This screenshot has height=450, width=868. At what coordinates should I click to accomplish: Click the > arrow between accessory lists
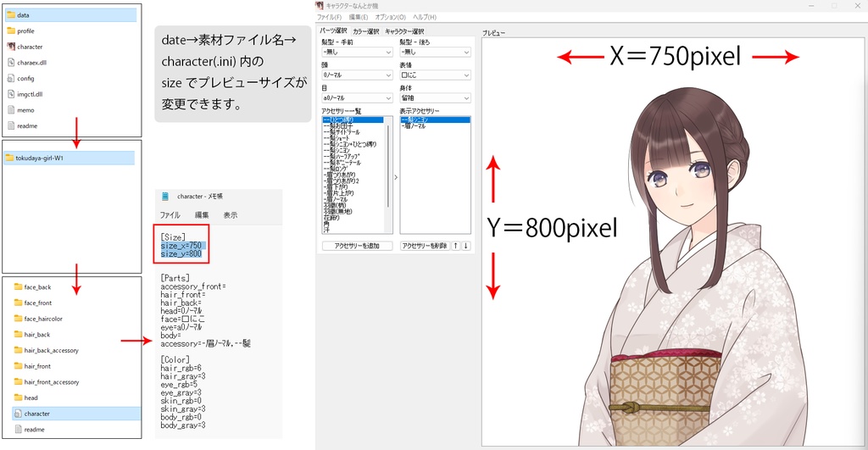click(397, 177)
